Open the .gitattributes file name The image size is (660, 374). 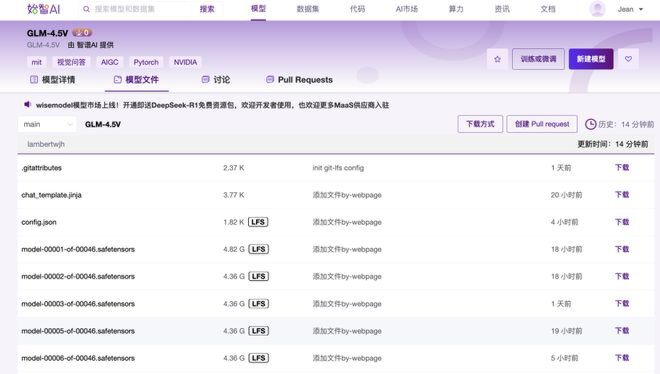tap(42, 168)
